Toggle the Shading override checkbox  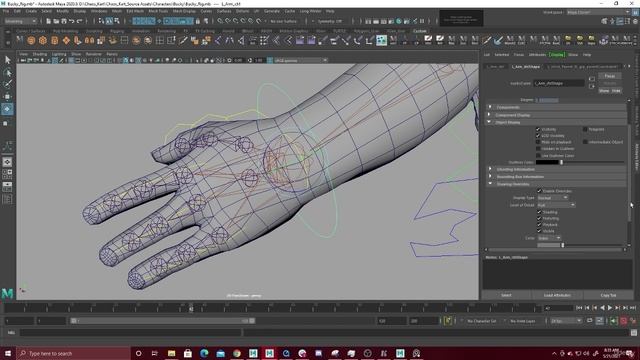coord(539,212)
